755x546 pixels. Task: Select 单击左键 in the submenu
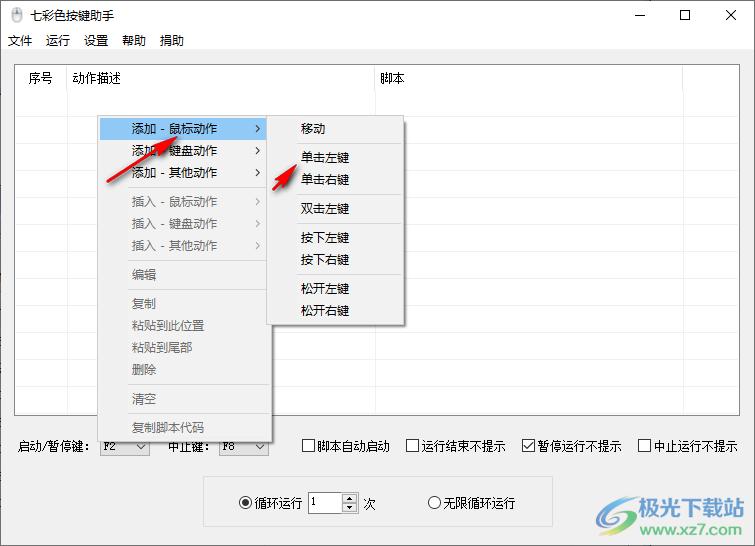click(x=325, y=158)
